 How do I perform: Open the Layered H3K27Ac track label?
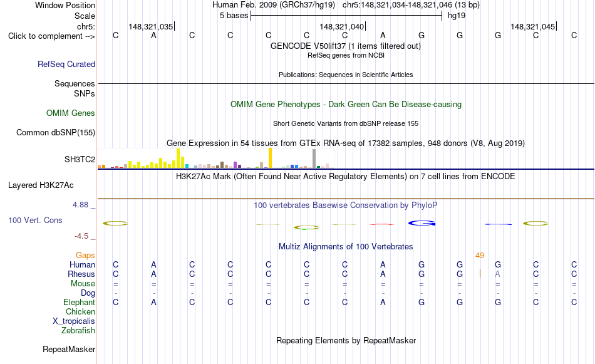tap(41, 185)
